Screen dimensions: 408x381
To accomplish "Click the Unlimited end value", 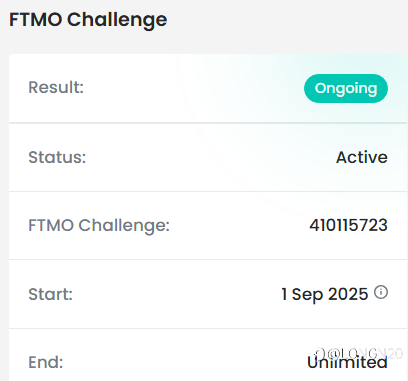I will (347, 362).
